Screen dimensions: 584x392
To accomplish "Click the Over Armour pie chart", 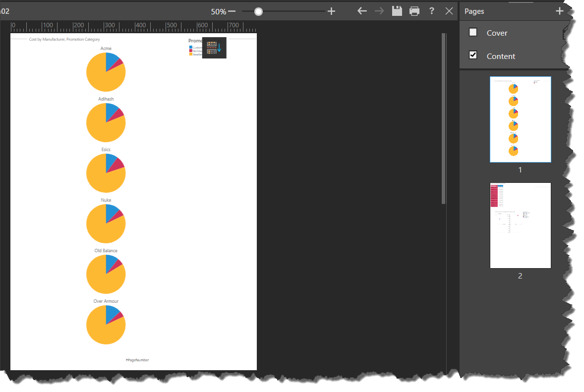I will (106, 325).
